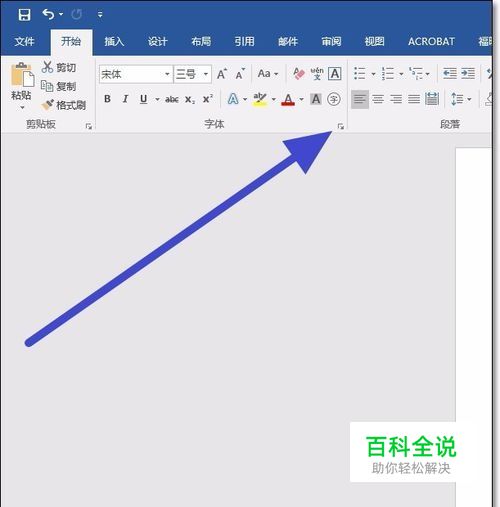The width and height of the screenshot is (500, 507).
Task: Switch to the ACROBAT tab
Action: pyautogui.click(x=431, y=42)
